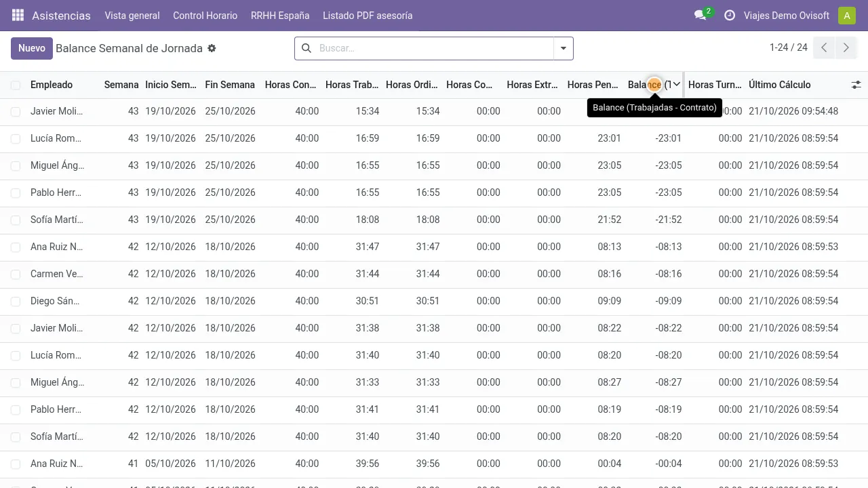Image resolution: width=868 pixels, height=488 pixels.
Task: Check the Lucía Rom... week 43 row
Action: click(16, 138)
